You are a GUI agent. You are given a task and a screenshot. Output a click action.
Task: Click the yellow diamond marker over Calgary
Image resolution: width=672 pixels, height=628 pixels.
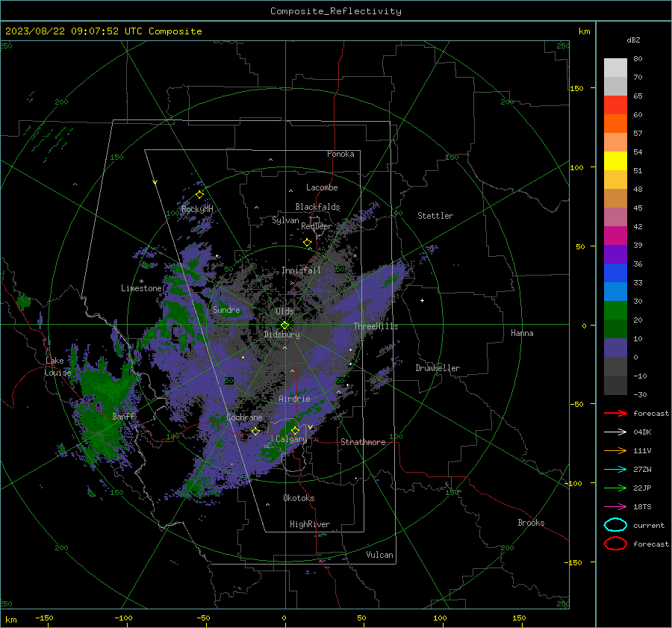click(x=295, y=430)
